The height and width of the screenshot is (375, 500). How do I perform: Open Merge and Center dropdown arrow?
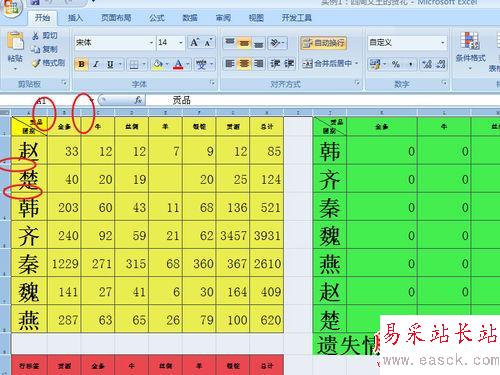click(x=357, y=63)
